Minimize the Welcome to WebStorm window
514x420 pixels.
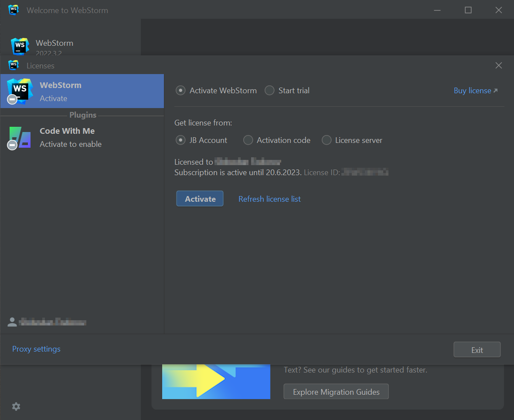pos(437,10)
